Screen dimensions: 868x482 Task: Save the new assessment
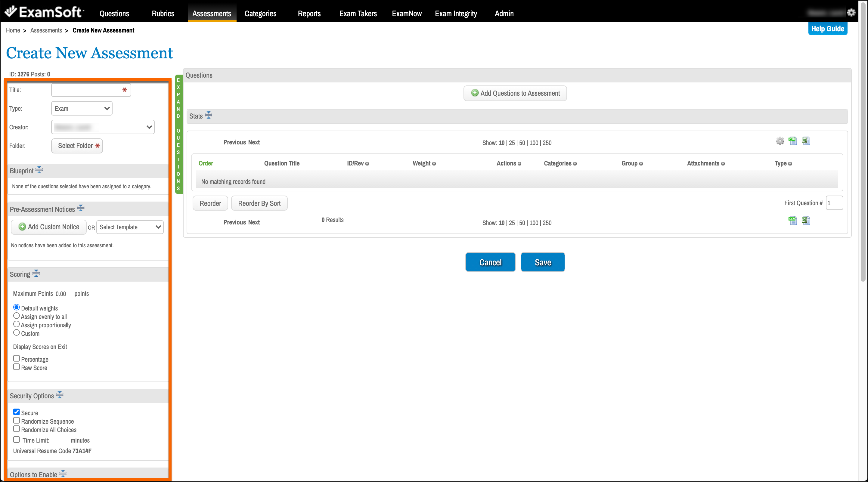tap(542, 262)
